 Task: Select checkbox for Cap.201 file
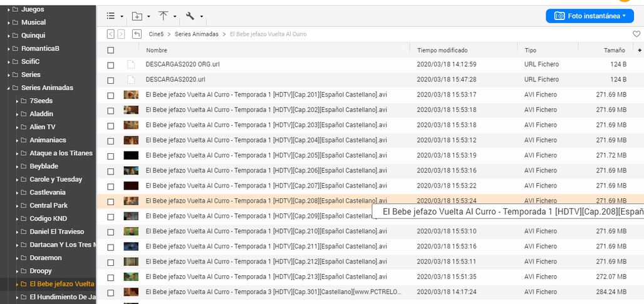tap(110, 96)
